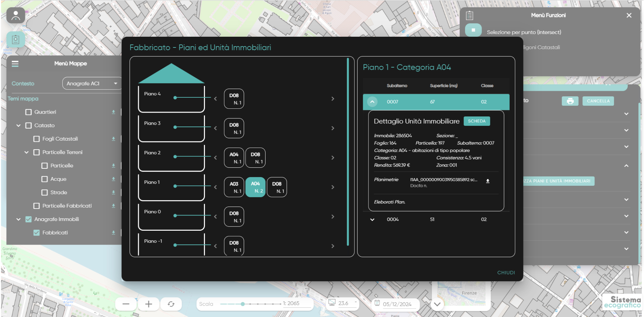The width and height of the screenshot is (644, 317).
Task: Click the map bookmark tool icon
Action: (16, 39)
